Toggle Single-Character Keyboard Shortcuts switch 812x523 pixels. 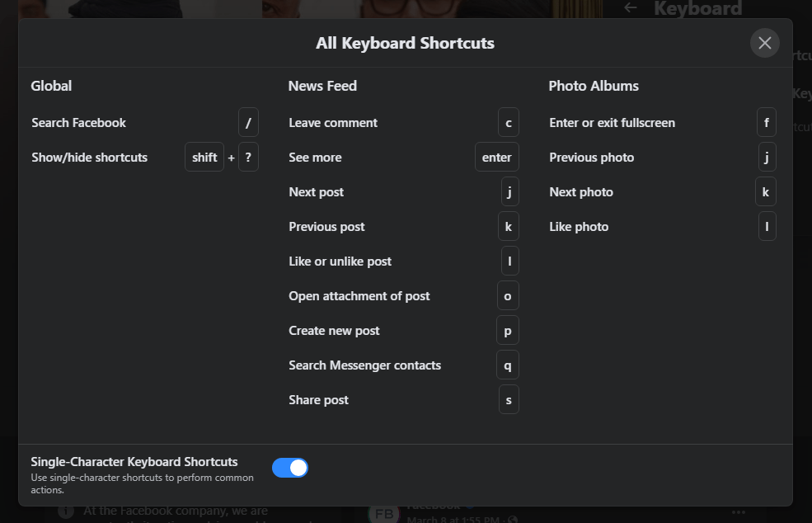tap(290, 468)
